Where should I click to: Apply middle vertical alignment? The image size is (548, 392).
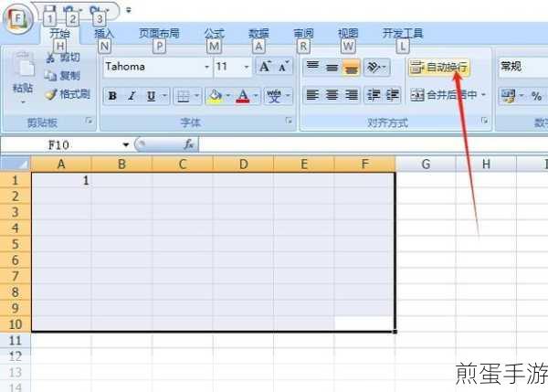[x=332, y=67]
